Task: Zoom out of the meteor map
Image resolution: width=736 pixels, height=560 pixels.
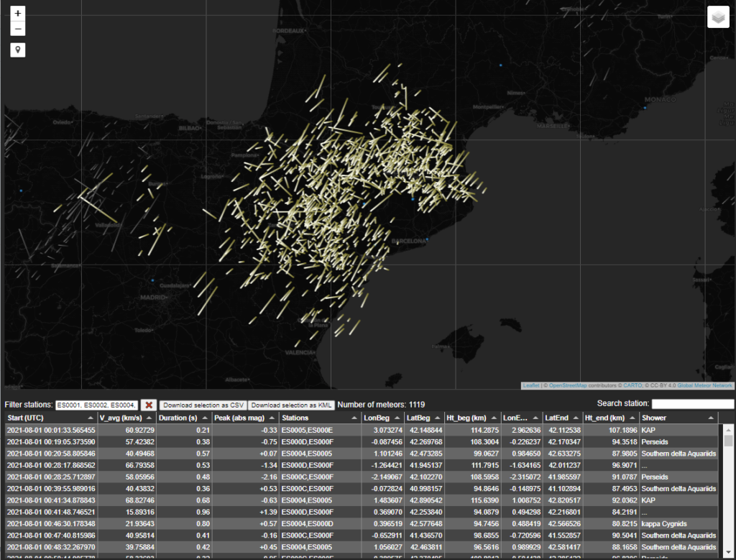Action: coord(18,29)
